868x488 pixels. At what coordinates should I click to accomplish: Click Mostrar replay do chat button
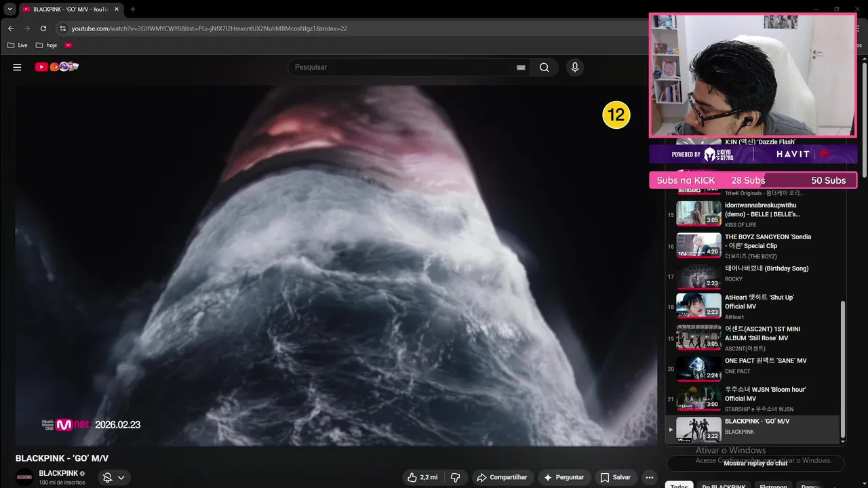(755, 464)
